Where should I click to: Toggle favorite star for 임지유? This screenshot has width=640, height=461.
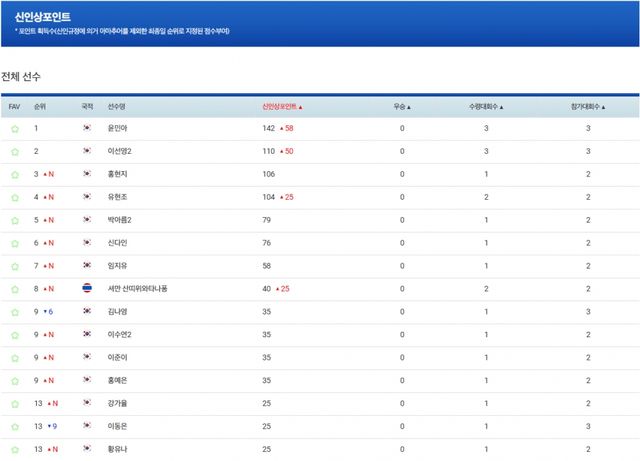14,266
